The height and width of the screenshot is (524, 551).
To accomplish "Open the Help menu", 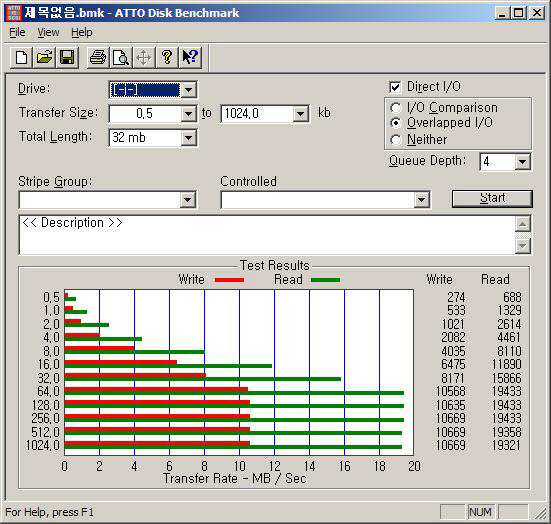I will 82,32.
